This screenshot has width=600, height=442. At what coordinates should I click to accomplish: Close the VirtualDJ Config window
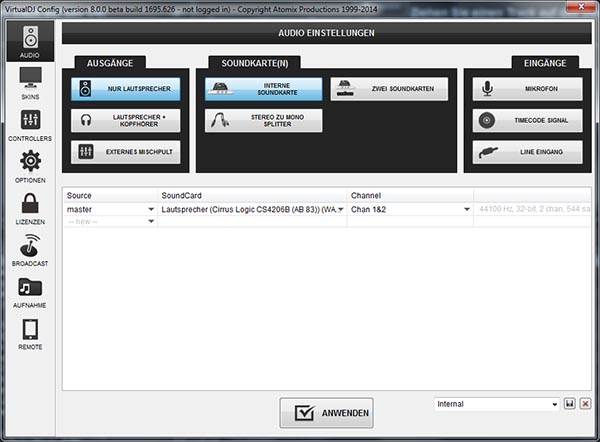point(581,7)
